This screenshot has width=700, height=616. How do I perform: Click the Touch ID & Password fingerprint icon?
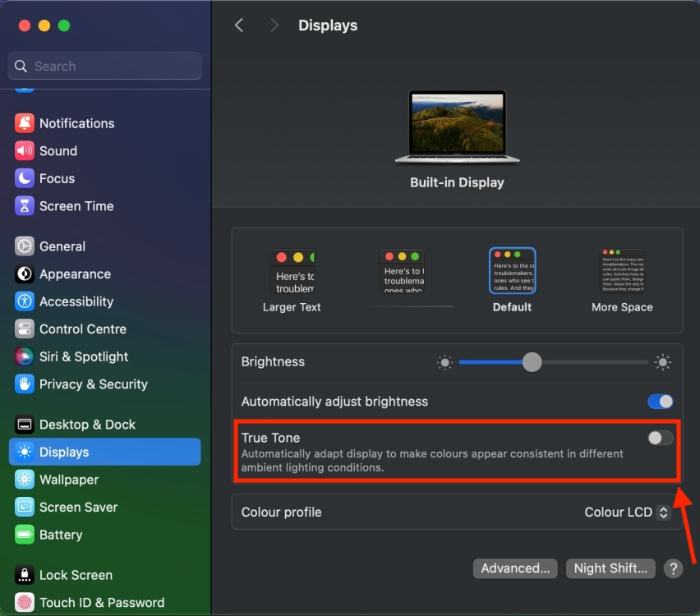tap(23, 602)
